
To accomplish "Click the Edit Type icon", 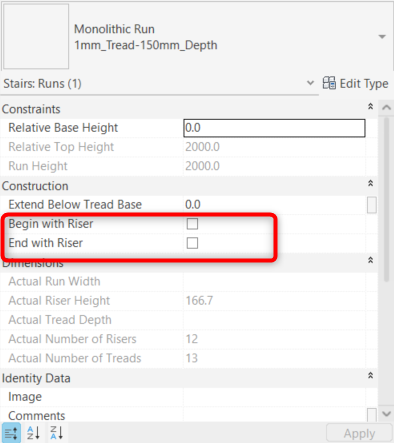I will pos(329,83).
